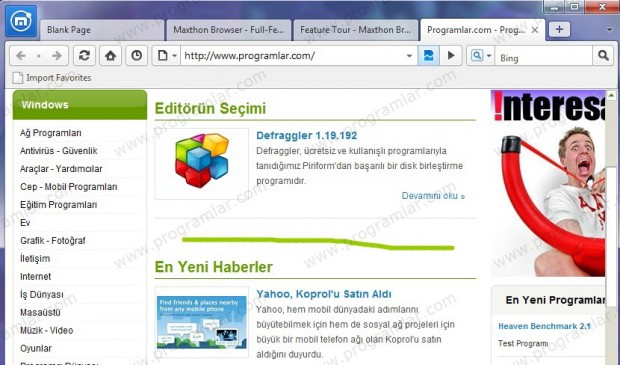The width and height of the screenshot is (620, 365).
Task: Click the vertical scrollbar thumb
Action: coord(611,236)
